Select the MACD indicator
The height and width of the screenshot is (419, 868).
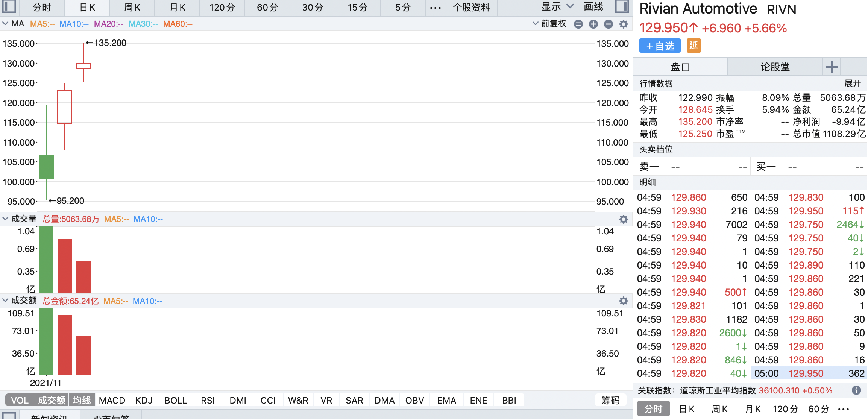coord(112,400)
